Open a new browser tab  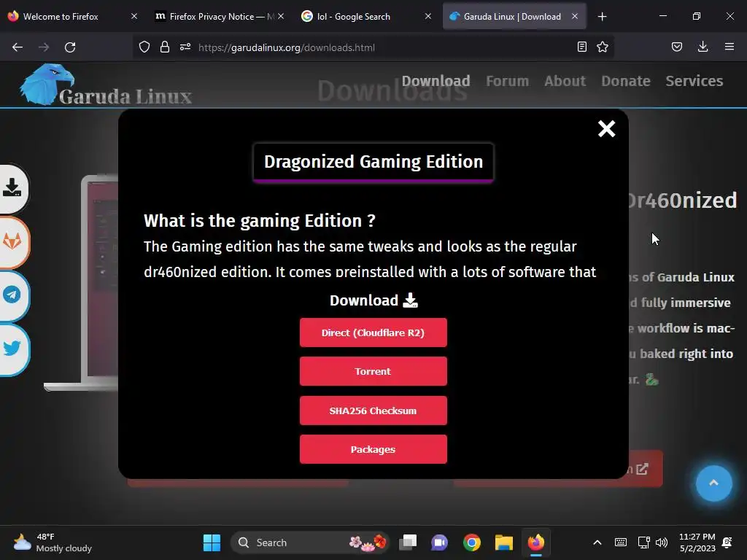tap(602, 17)
